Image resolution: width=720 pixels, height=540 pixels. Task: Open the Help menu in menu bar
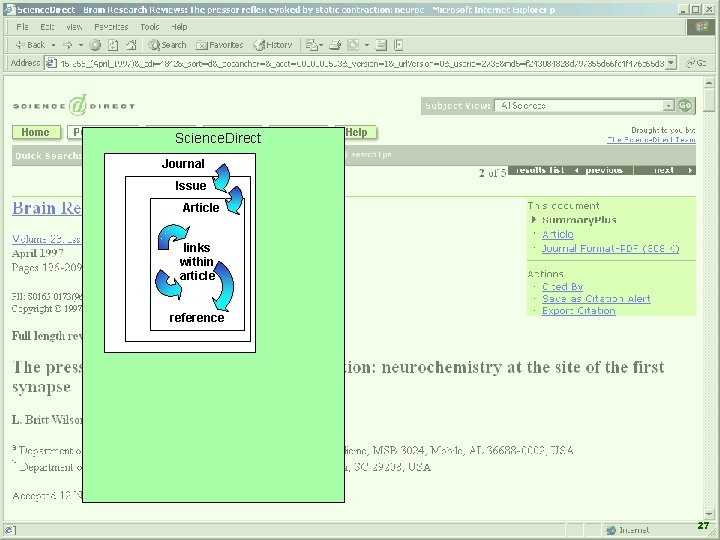tap(179, 27)
